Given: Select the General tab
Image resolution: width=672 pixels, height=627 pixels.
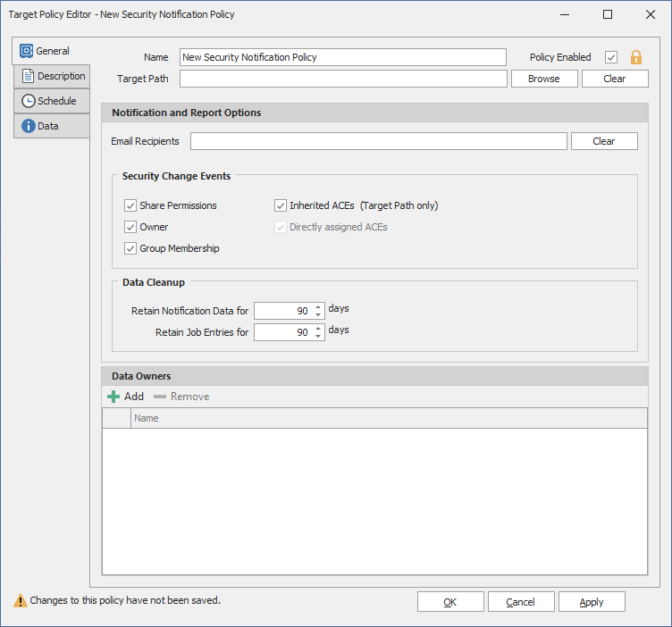Looking at the screenshot, I should click(x=45, y=52).
